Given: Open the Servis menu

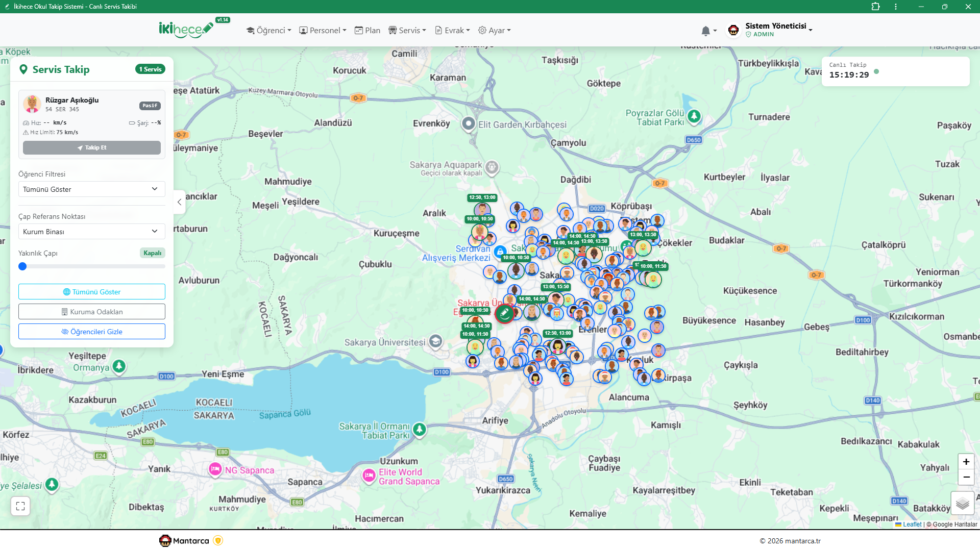Looking at the screenshot, I should [x=407, y=31].
